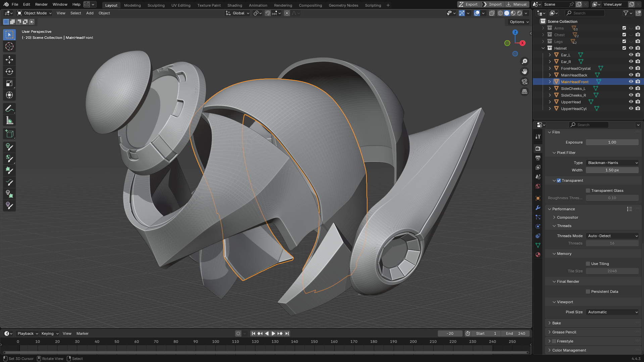Image resolution: width=644 pixels, height=362 pixels.
Task: Open the Tool properties tab
Action: [538, 137]
